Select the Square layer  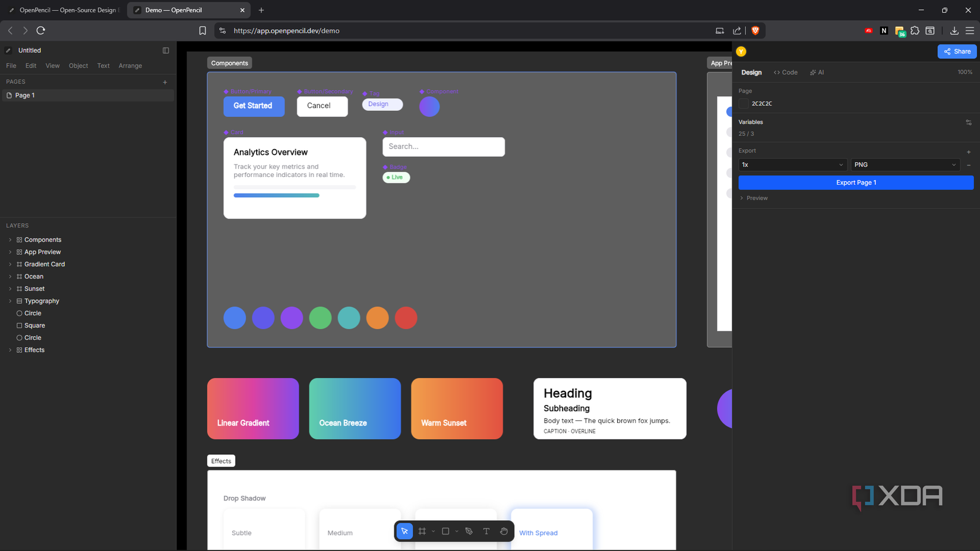tap(34, 326)
